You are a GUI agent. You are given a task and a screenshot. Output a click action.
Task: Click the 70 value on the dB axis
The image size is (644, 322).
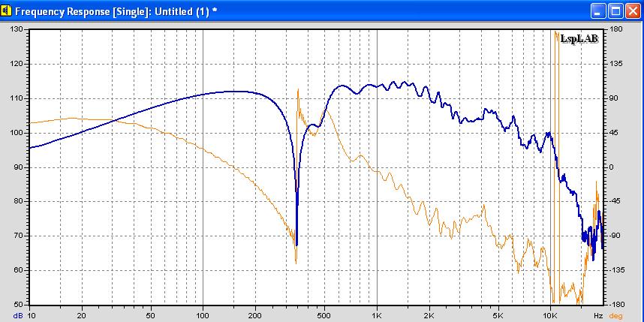pyautogui.click(x=20, y=236)
